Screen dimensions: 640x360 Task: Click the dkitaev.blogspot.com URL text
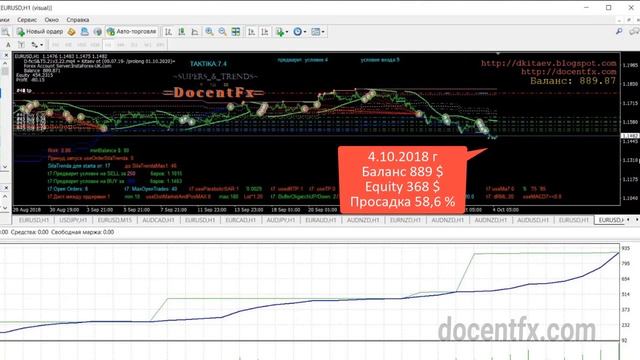[549, 63]
